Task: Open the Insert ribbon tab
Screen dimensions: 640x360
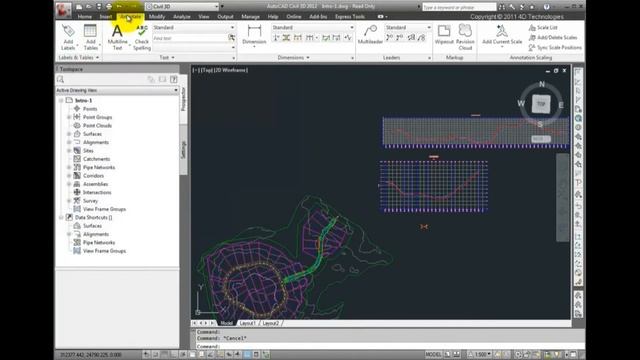Action: coord(106,17)
